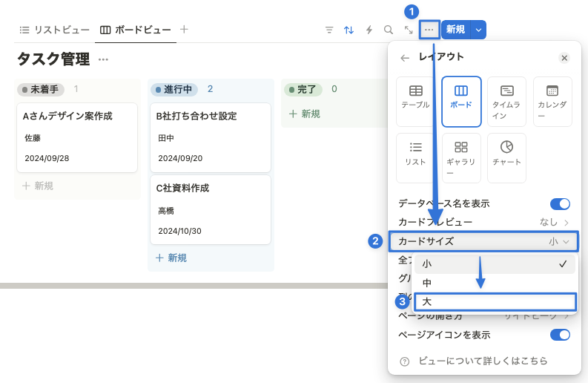The height and width of the screenshot is (383, 588).
Task: Select the カレンダー layout option
Action: pos(552,102)
